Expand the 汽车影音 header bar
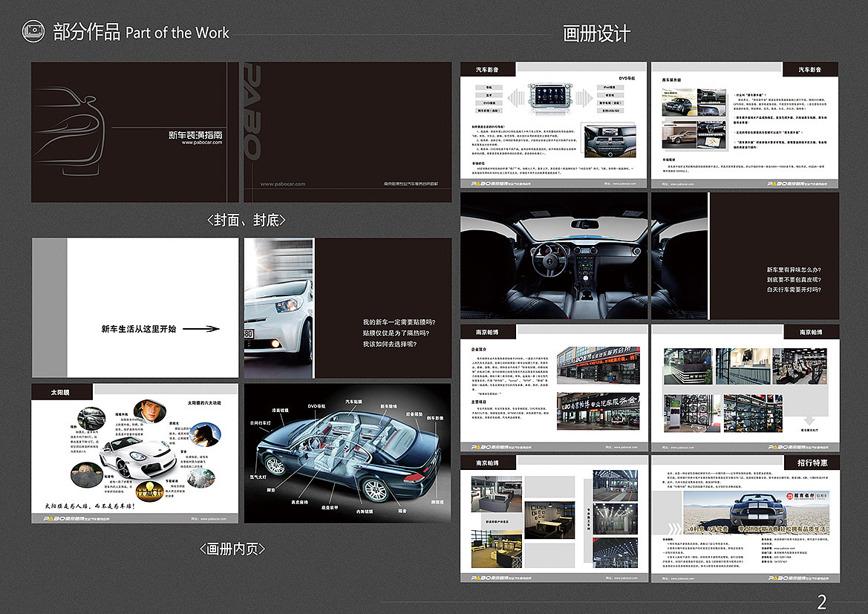Viewport: 868px width, 614px height. coord(487,68)
